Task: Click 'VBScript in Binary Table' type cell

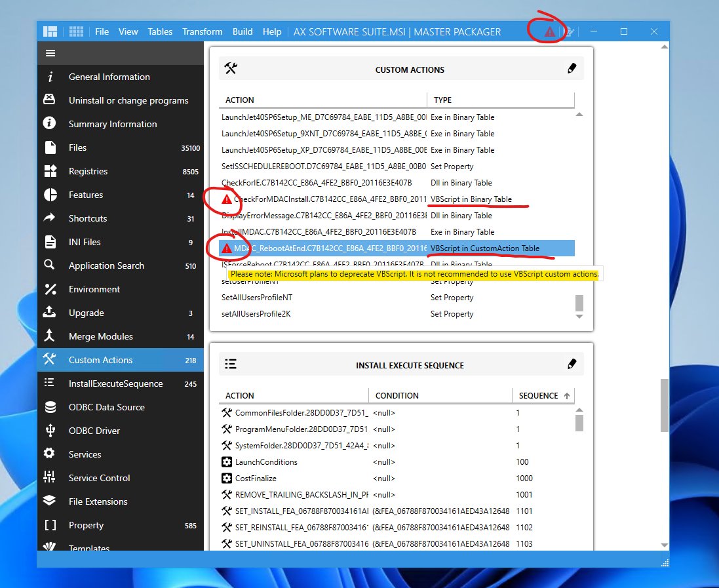Action: coord(471,199)
